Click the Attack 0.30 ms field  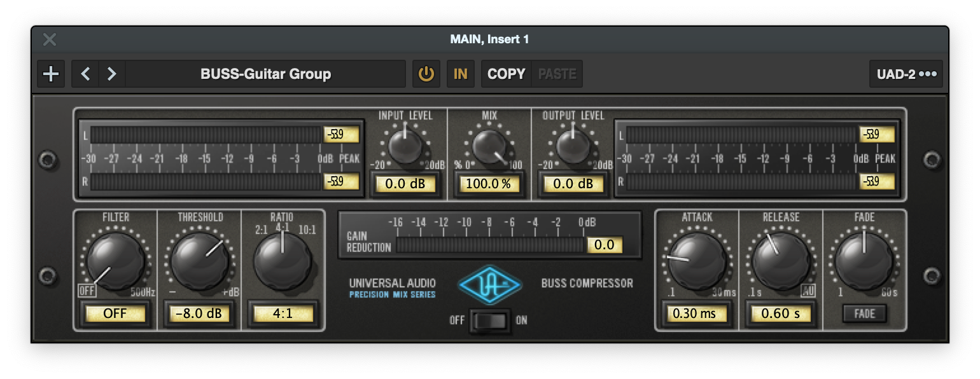pos(697,314)
